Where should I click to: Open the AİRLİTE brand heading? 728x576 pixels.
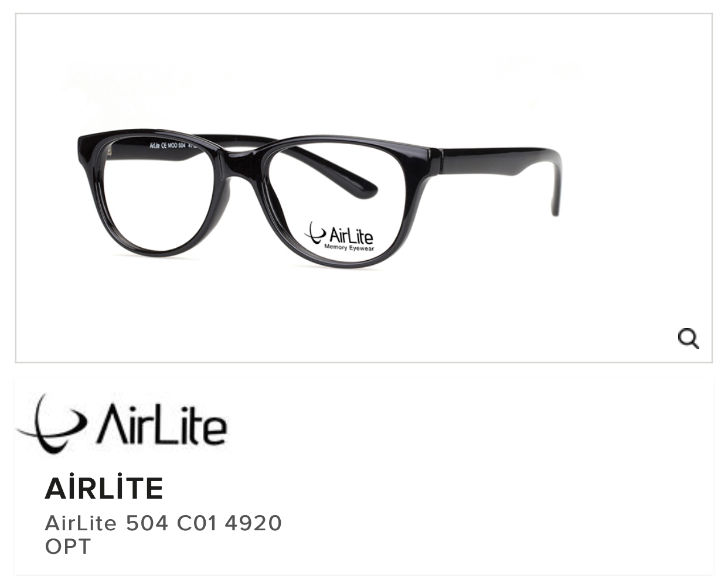pos(104,488)
